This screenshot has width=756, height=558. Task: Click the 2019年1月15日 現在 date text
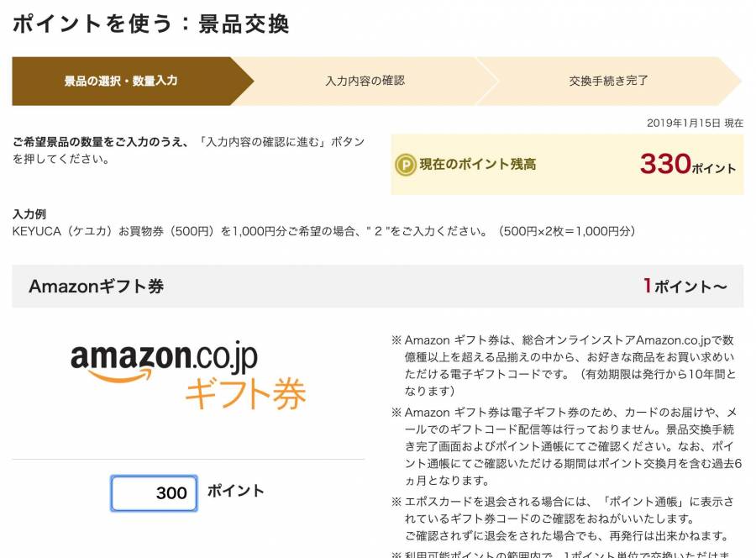[x=695, y=123]
